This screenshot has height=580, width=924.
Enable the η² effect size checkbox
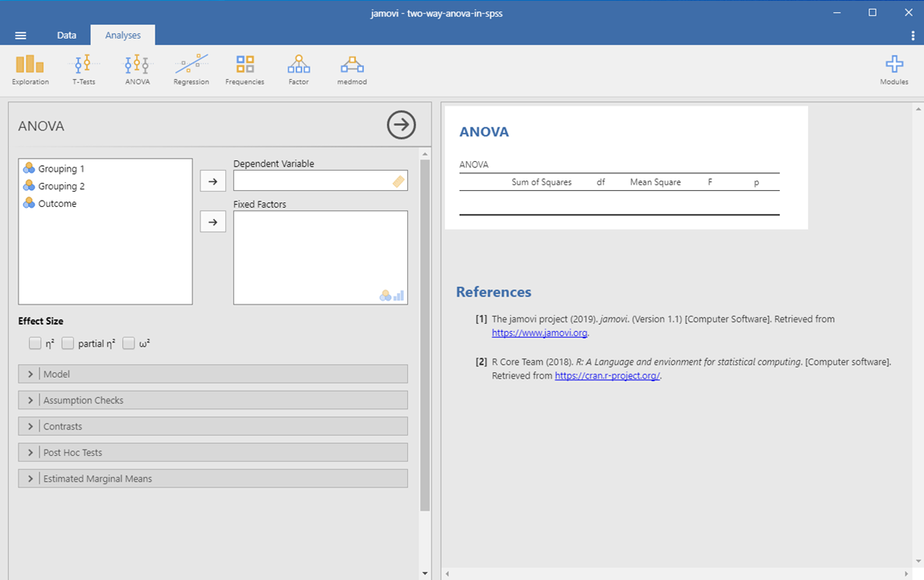click(35, 343)
